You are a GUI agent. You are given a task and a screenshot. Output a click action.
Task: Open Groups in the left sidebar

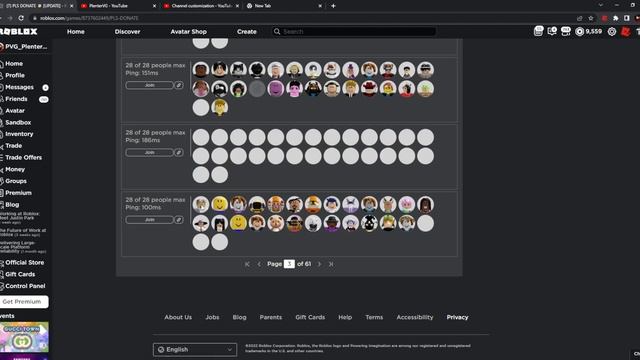point(16,181)
